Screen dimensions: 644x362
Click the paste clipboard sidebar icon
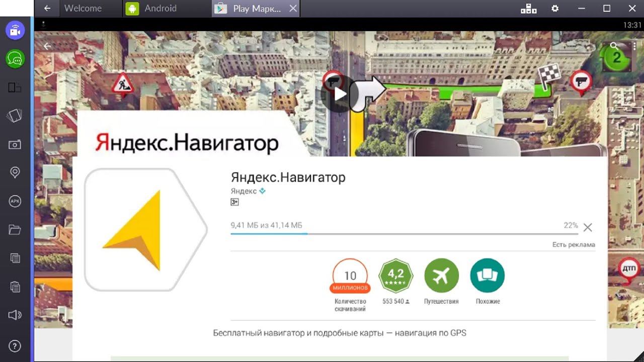coord(15,287)
